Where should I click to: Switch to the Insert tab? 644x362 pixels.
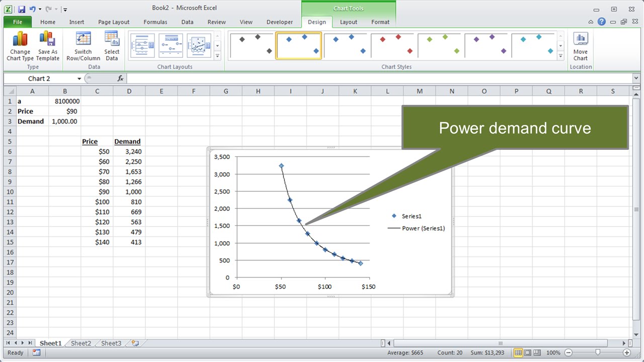tap(76, 22)
